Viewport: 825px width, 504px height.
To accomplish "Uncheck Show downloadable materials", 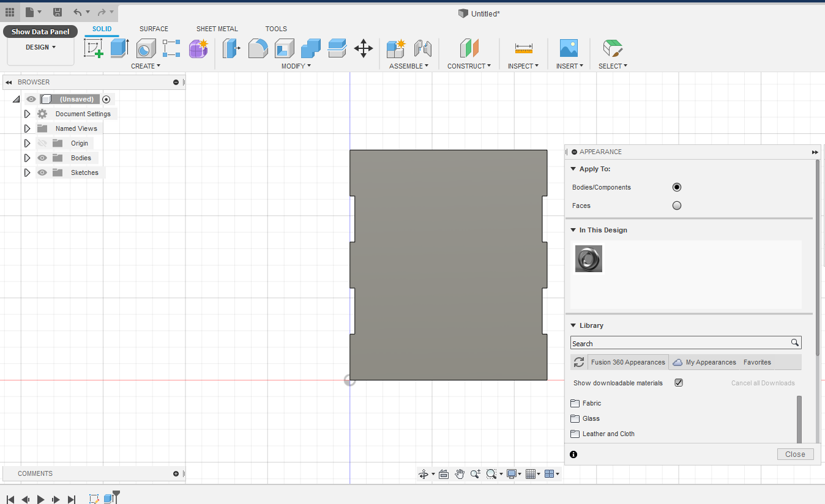I will click(x=678, y=383).
